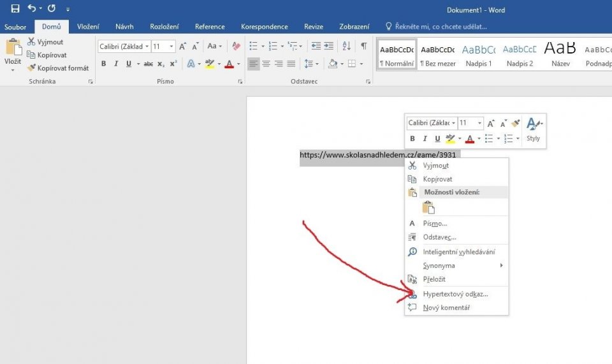Toggle Underline in ribbon
This screenshot has width=612, height=364.
pyautogui.click(x=129, y=64)
